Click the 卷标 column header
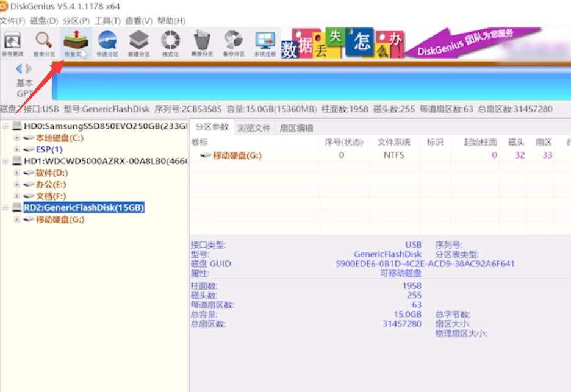 (x=199, y=142)
